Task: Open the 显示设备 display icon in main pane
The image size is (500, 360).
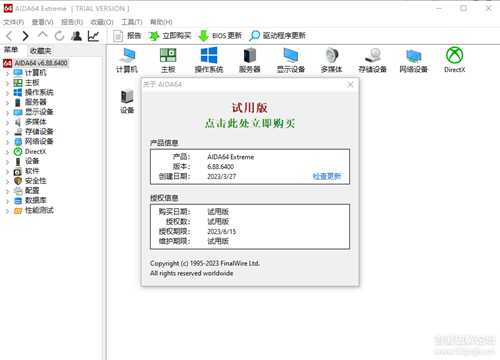Action: point(291,60)
